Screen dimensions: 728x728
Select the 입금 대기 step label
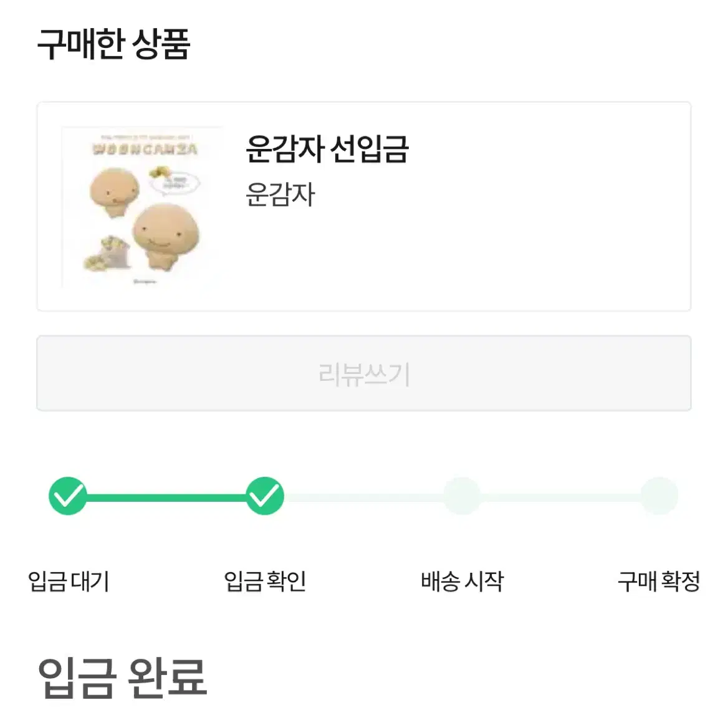(x=69, y=582)
